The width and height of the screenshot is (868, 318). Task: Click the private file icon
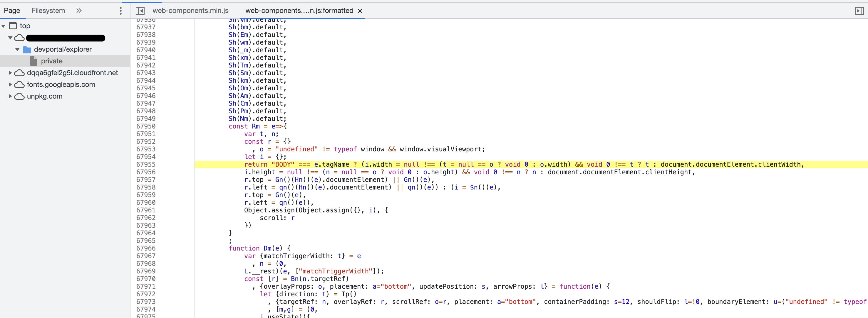click(x=33, y=61)
